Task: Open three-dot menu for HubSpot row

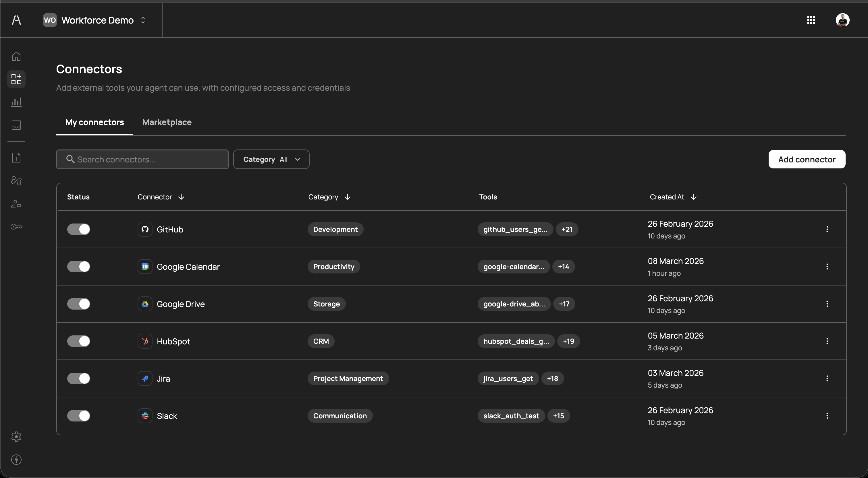Action: [x=827, y=341]
